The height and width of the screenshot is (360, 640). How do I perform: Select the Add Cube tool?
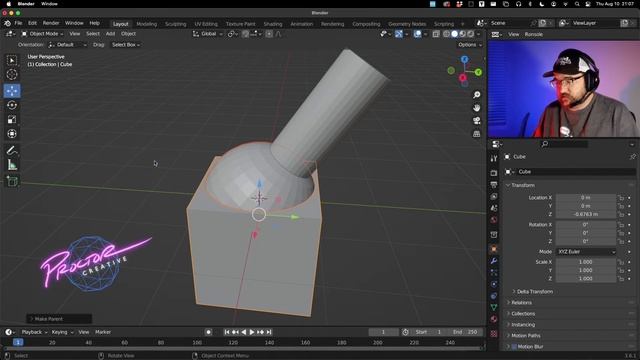(12, 181)
